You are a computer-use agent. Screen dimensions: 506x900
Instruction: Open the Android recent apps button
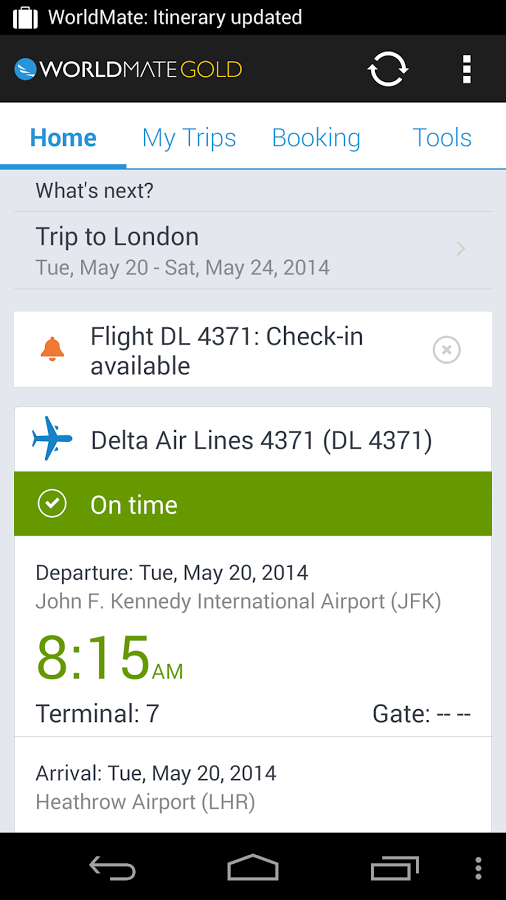tap(394, 867)
